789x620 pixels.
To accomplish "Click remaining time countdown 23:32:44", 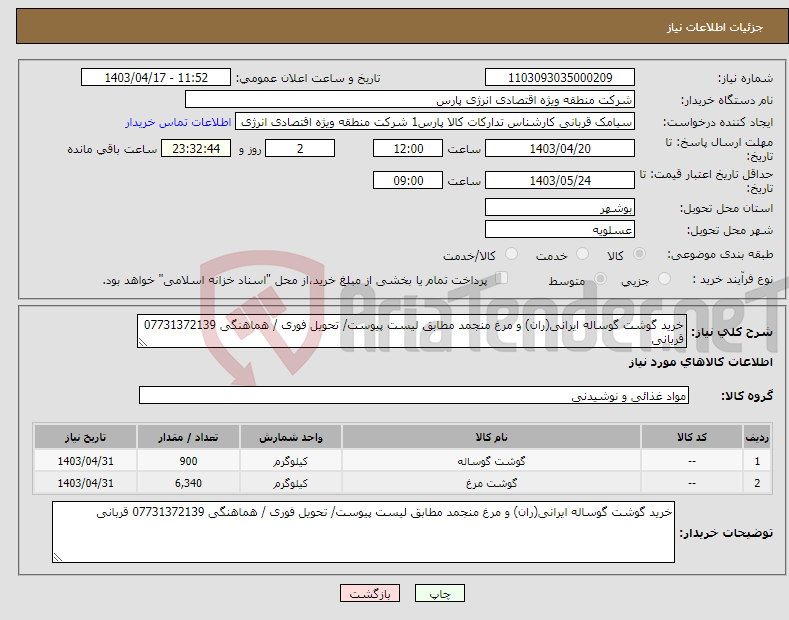I will tap(196, 148).
